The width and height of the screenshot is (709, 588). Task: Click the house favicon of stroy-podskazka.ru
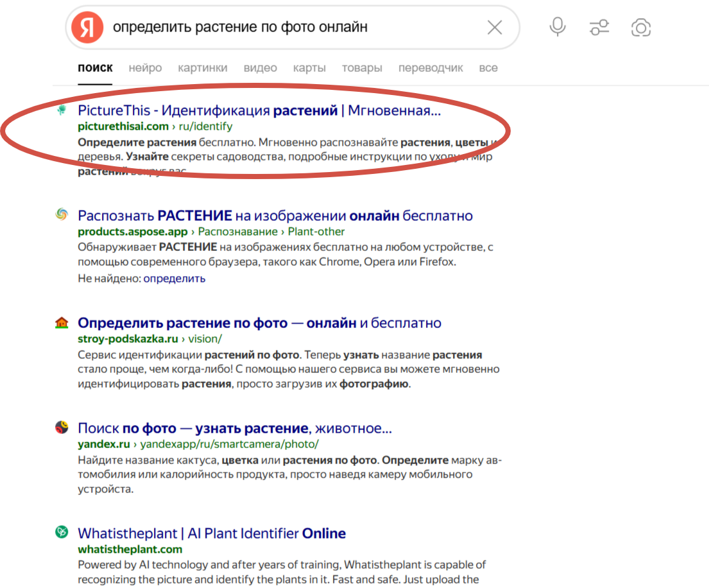[61, 322]
